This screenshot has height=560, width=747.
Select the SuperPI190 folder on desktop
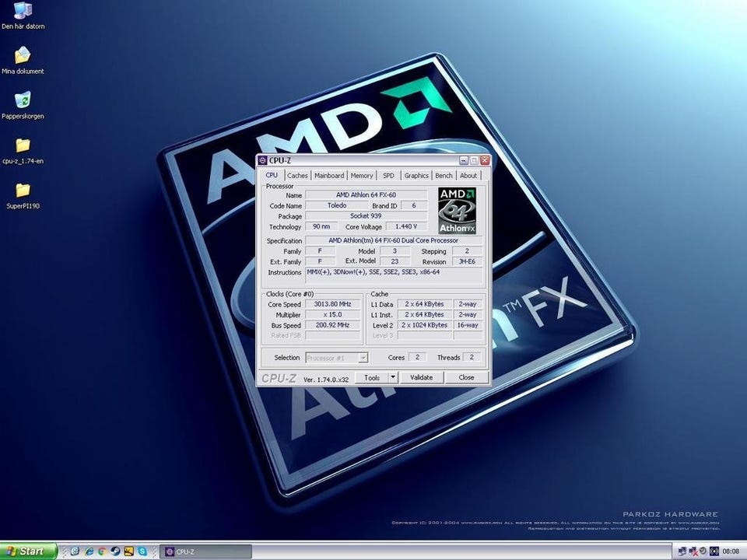[x=23, y=191]
